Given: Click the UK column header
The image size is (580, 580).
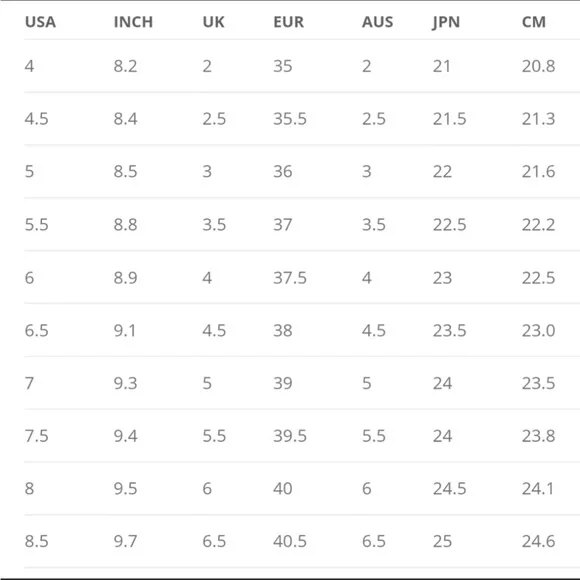Looking at the screenshot, I should coord(213,22).
